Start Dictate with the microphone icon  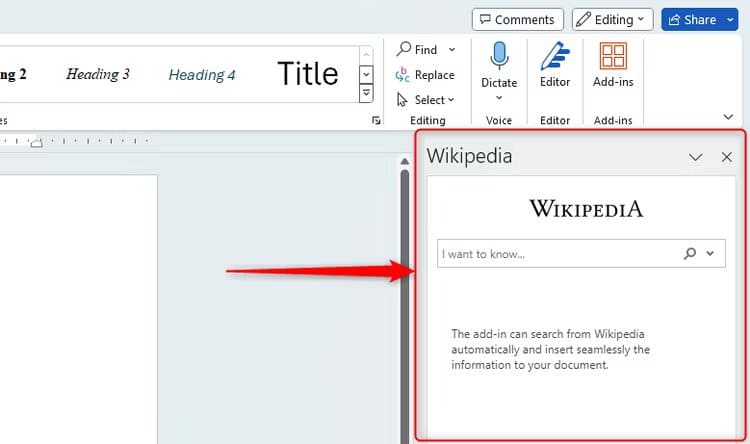click(x=499, y=55)
